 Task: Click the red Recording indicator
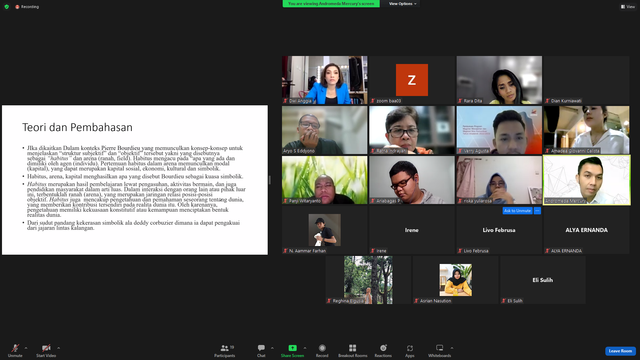point(27,7)
